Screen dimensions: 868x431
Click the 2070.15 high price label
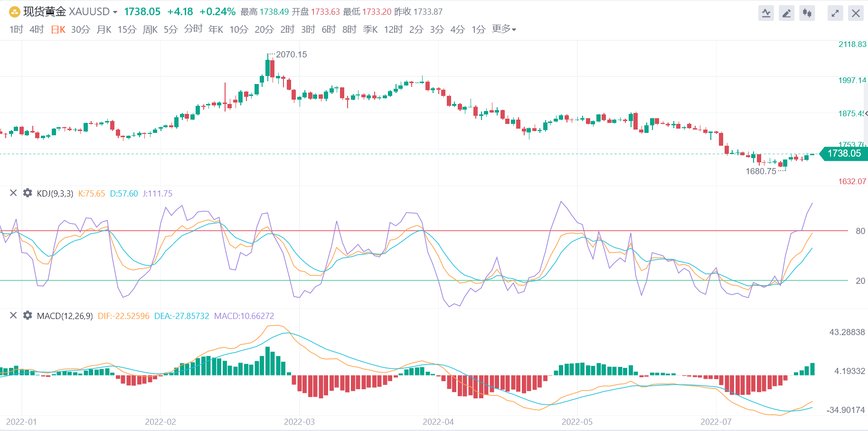click(x=292, y=55)
